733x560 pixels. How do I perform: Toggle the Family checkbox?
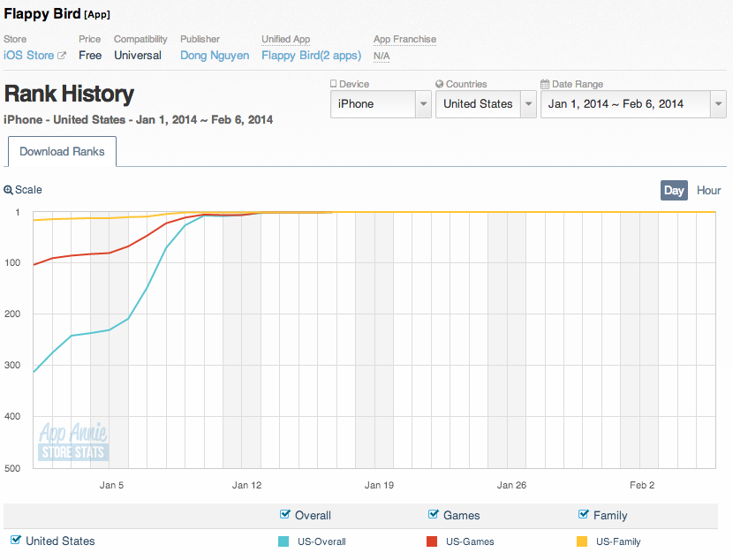click(584, 515)
